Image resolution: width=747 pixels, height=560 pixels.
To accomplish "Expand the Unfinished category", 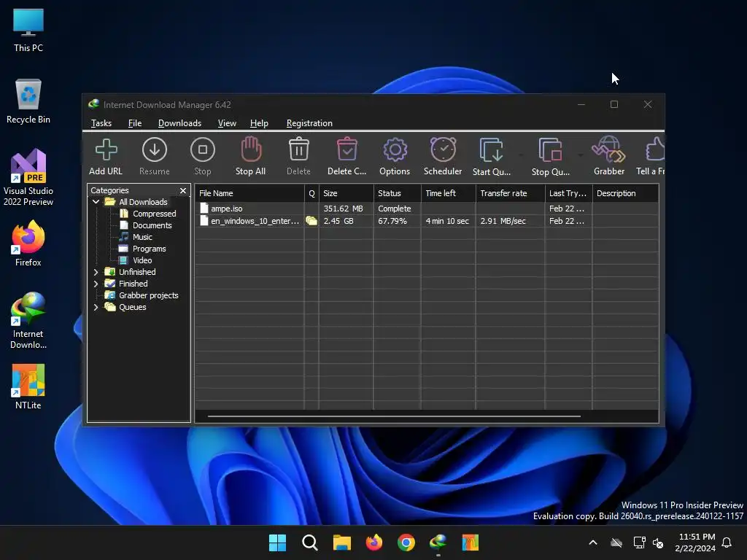I will pos(96,272).
